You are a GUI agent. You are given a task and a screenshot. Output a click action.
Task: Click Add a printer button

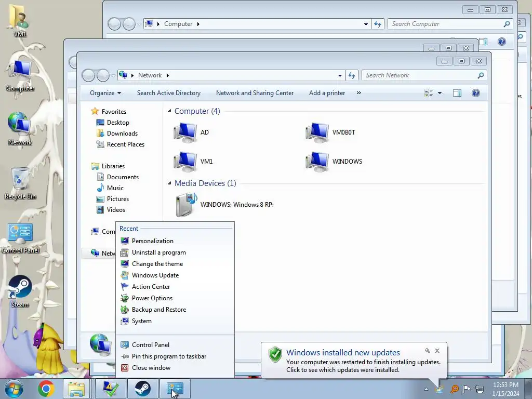[327, 93]
